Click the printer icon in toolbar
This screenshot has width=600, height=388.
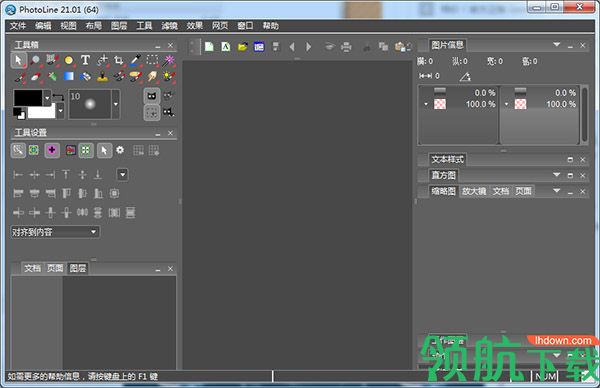pos(346,47)
